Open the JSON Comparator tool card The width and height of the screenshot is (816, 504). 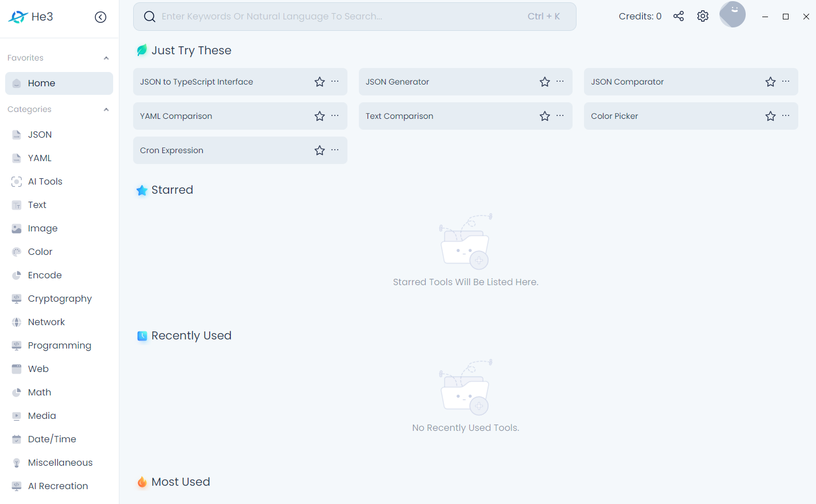click(627, 82)
